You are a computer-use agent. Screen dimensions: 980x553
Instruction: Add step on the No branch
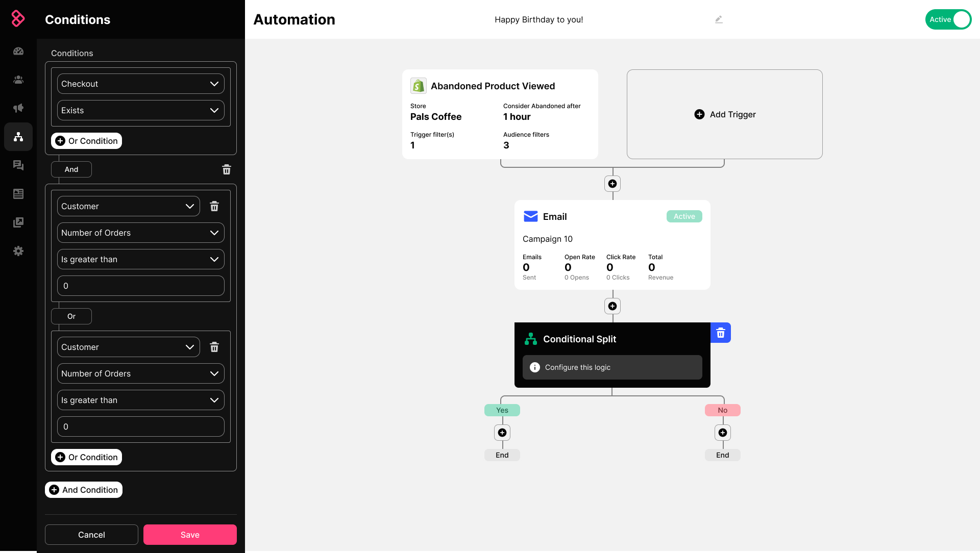[723, 433]
